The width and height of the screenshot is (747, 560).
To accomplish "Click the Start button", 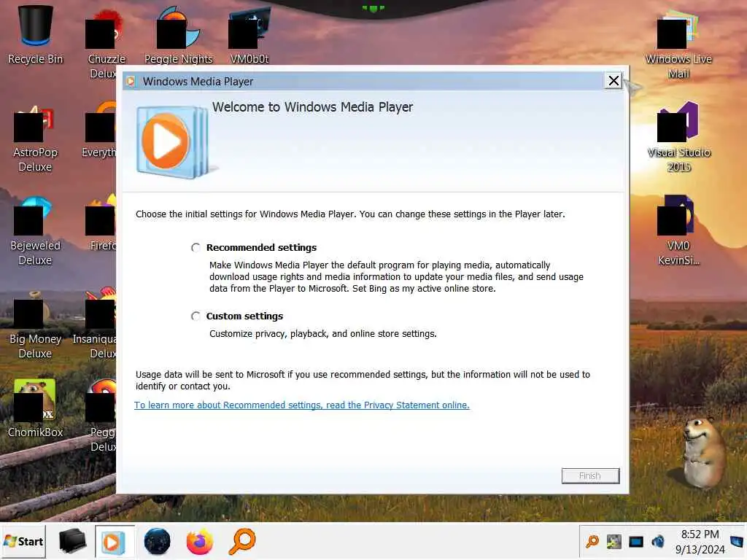I will 23,542.
